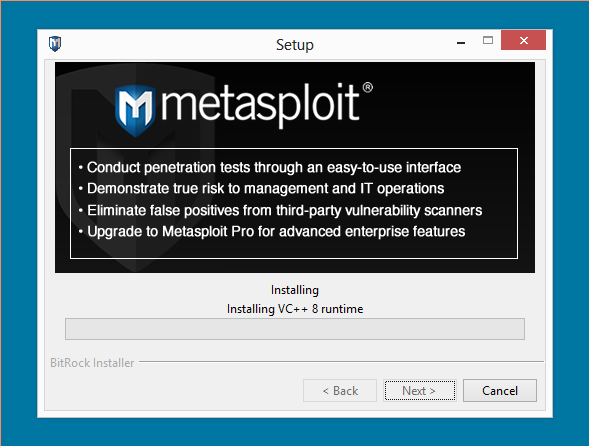Viewport: 589px width, 446px height.
Task: Maximize the Setup window
Action: coord(488,40)
